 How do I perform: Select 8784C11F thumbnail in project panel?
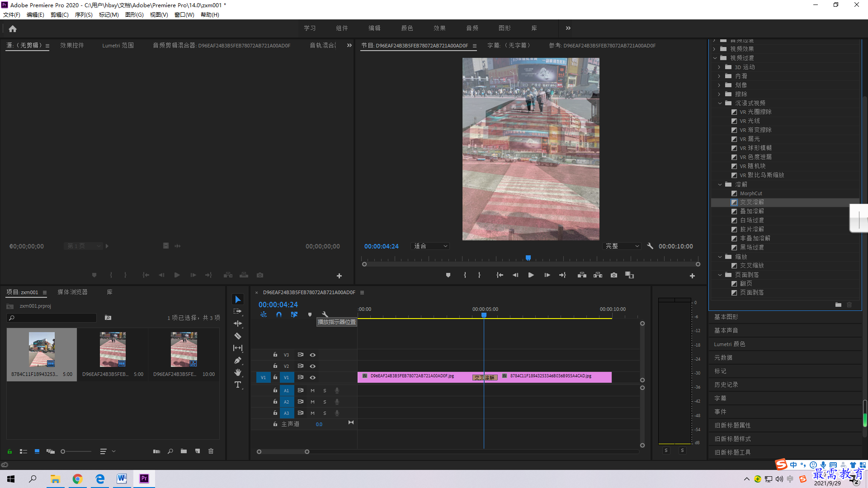42,350
